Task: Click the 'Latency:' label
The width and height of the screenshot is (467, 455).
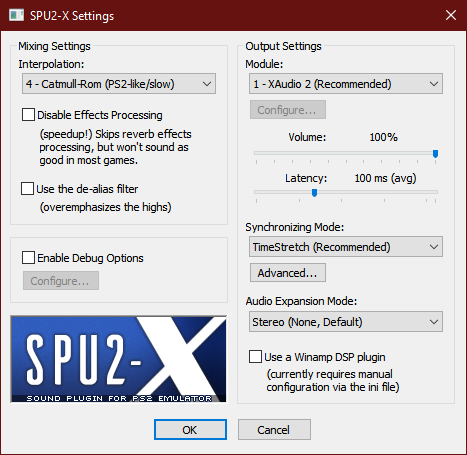Action: [306, 178]
